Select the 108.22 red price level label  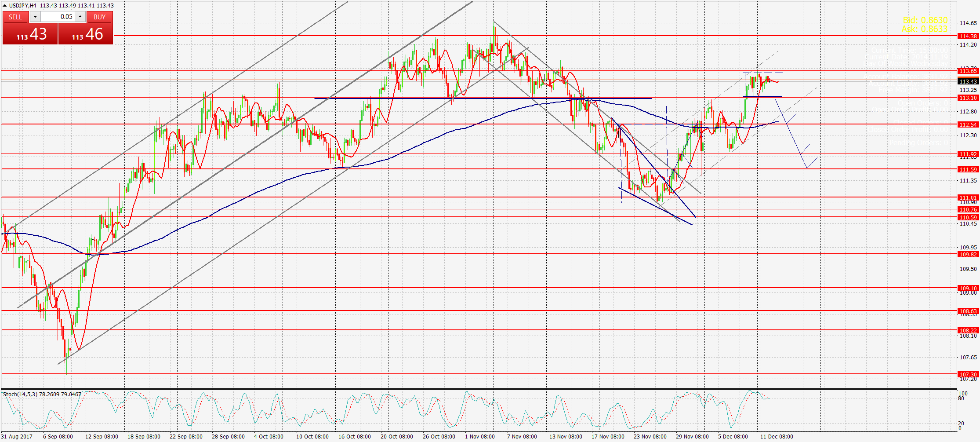pyautogui.click(x=968, y=330)
